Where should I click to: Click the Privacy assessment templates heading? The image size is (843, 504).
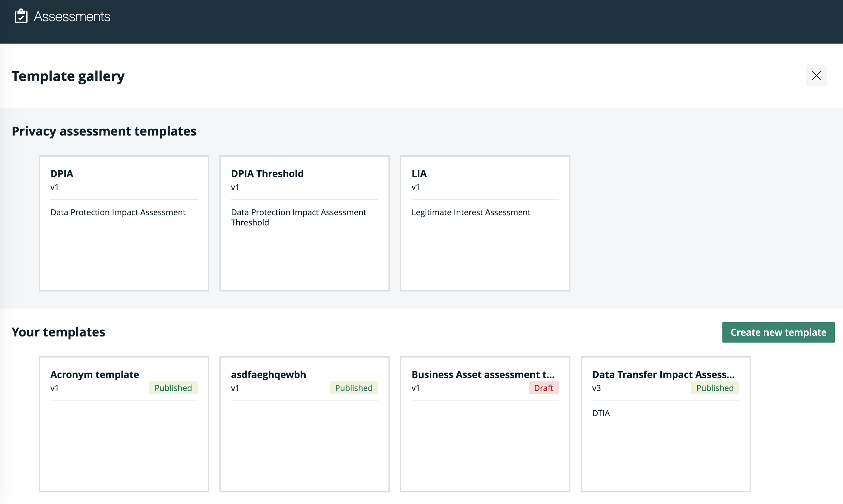104,131
